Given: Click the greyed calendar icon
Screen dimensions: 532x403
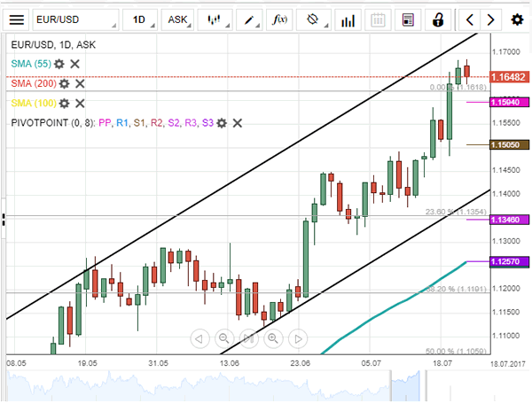Looking at the screenshot, I should (378, 20).
